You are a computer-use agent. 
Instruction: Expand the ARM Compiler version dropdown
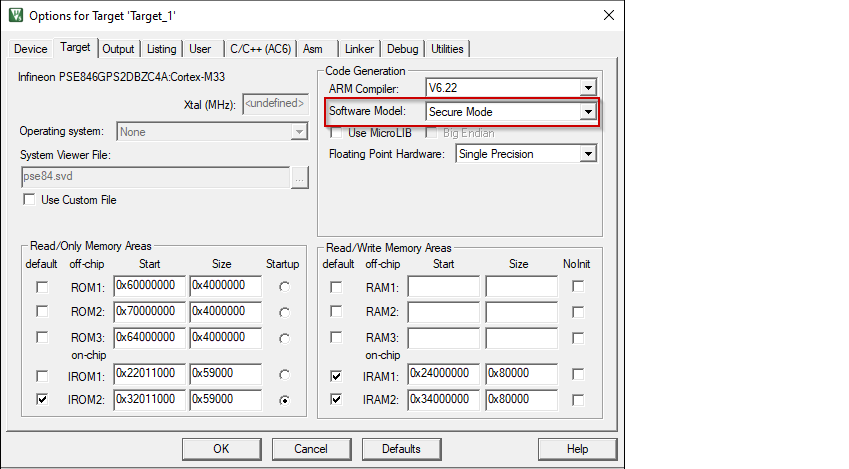(588, 88)
